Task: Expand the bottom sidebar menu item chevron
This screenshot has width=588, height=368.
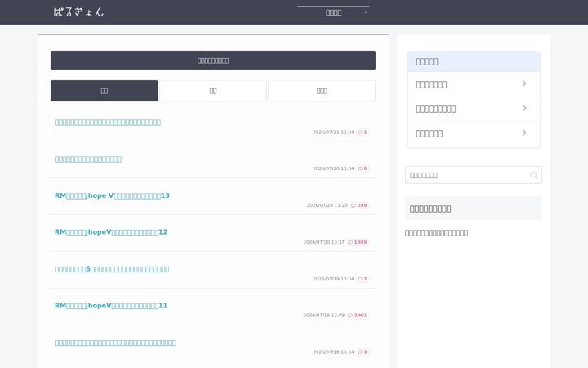Action: point(524,132)
